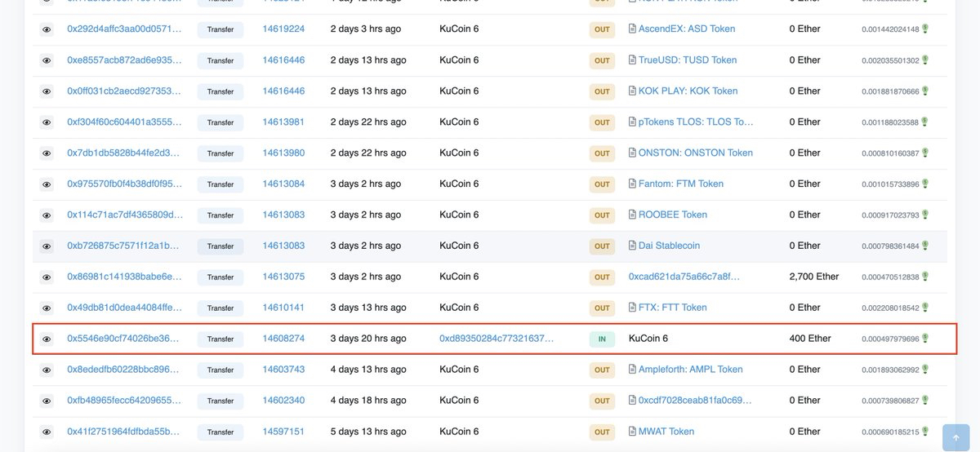Click Transfer badge in the 2,700 Ether row
The height and width of the screenshot is (452, 980).
tap(220, 277)
